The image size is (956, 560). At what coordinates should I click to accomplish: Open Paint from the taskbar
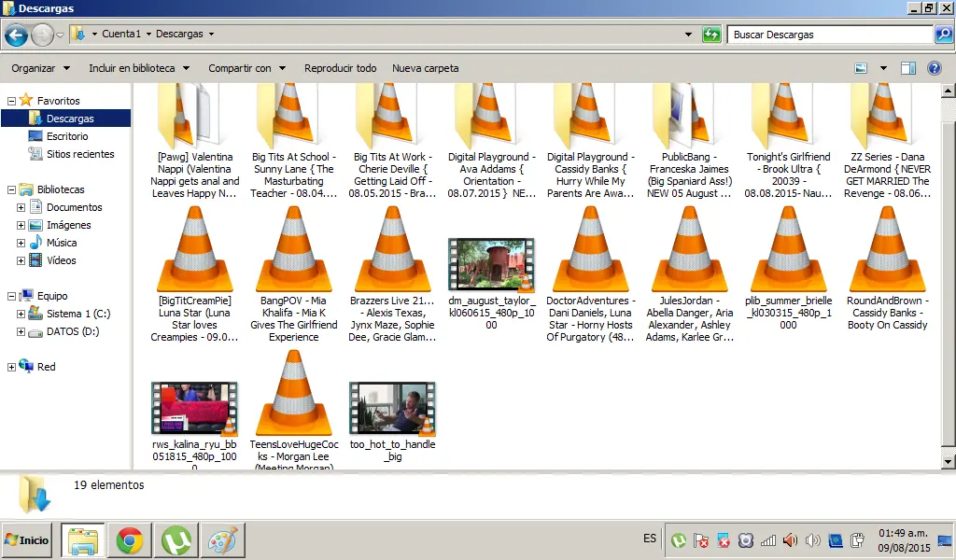point(222,539)
